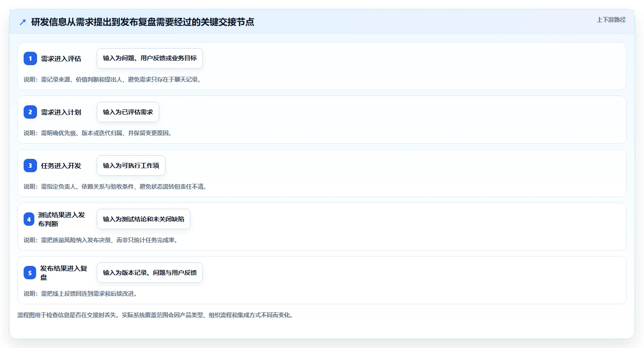Click step number badge 2
The image size is (644, 348).
(x=30, y=112)
